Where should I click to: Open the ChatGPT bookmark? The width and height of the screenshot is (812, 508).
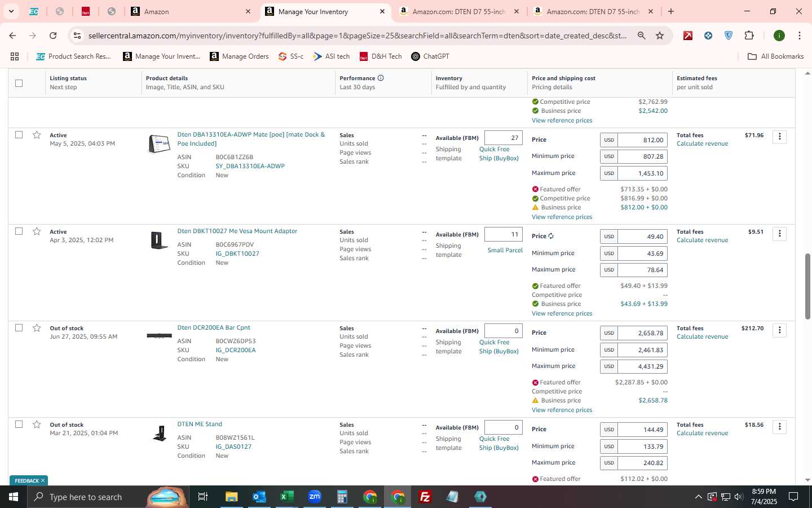pos(430,56)
